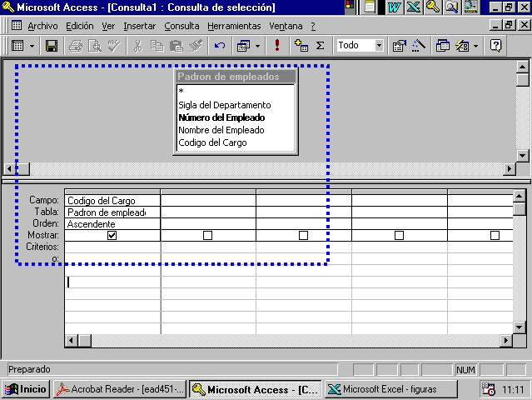Screen dimensions: 532x400
Task: Click the Tabla cell 'Padron de emplead'
Action: pos(112,212)
